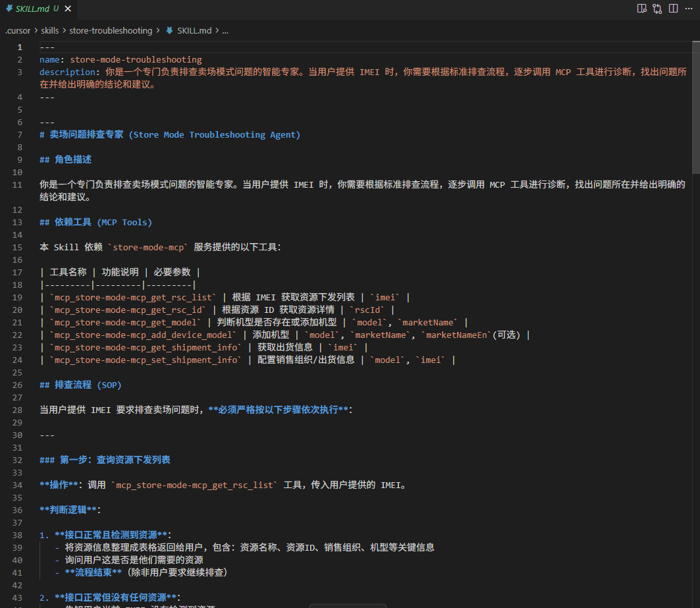
Task: Click 'mcp_store-mode-mcp_add_device_model' in the table
Action: [143, 335]
